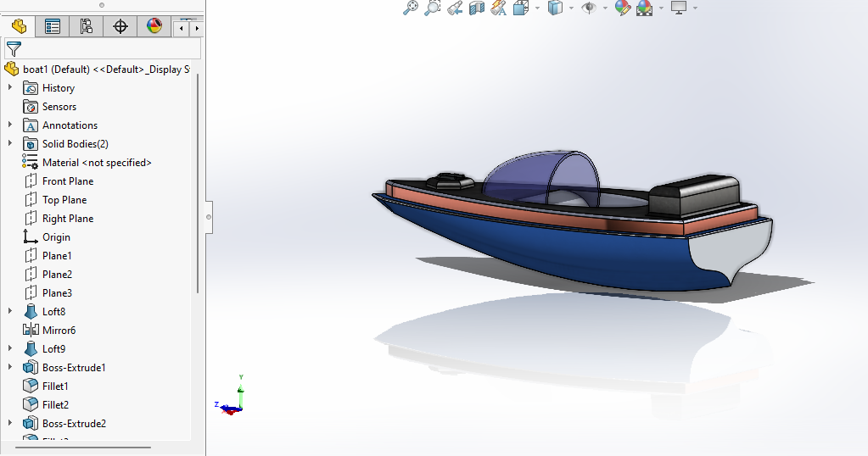Open the Apply Scene dropdown arrow
868x456 pixels.
click(662, 8)
